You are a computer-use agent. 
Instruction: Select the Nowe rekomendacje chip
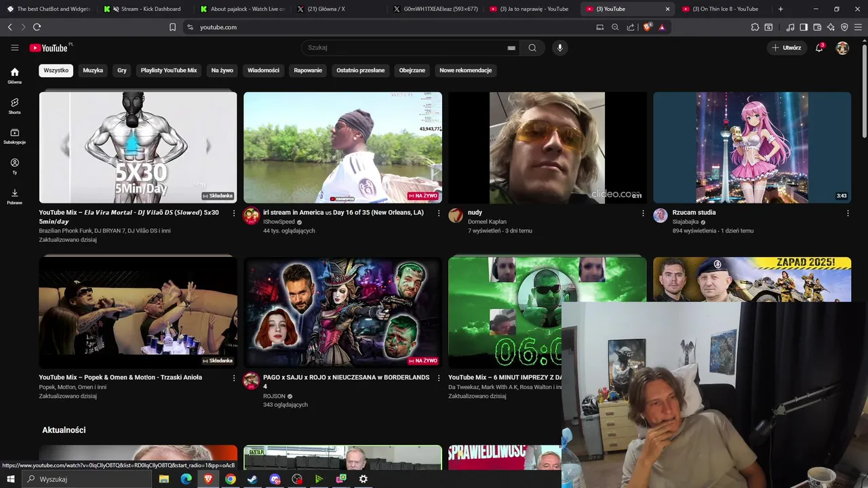pos(465,70)
